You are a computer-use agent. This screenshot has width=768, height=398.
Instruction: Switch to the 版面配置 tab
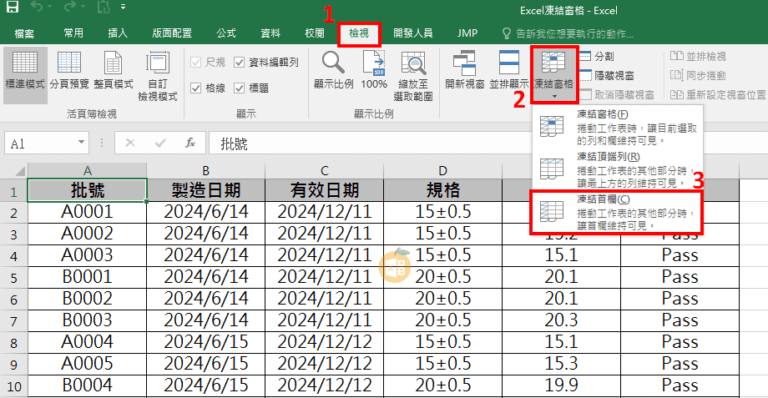coord(172,33)
